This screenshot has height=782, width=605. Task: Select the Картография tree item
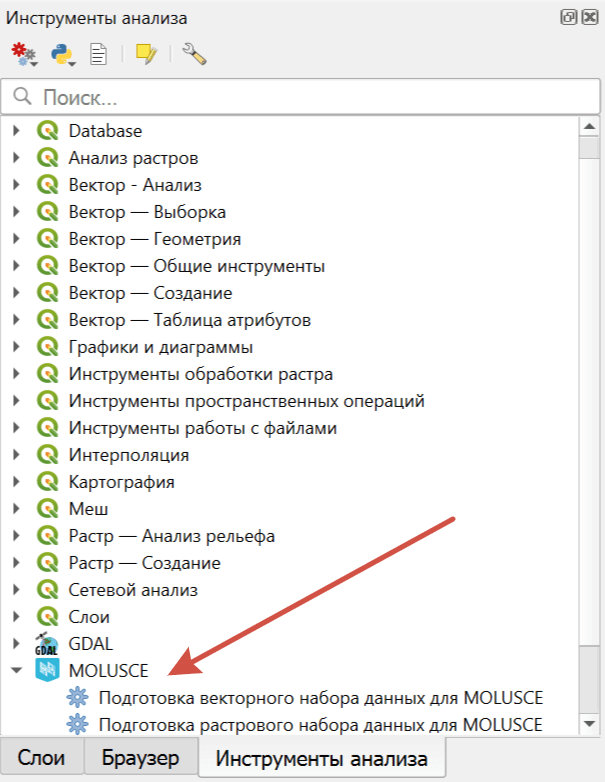pyautogui.click(x=121, y=482)
